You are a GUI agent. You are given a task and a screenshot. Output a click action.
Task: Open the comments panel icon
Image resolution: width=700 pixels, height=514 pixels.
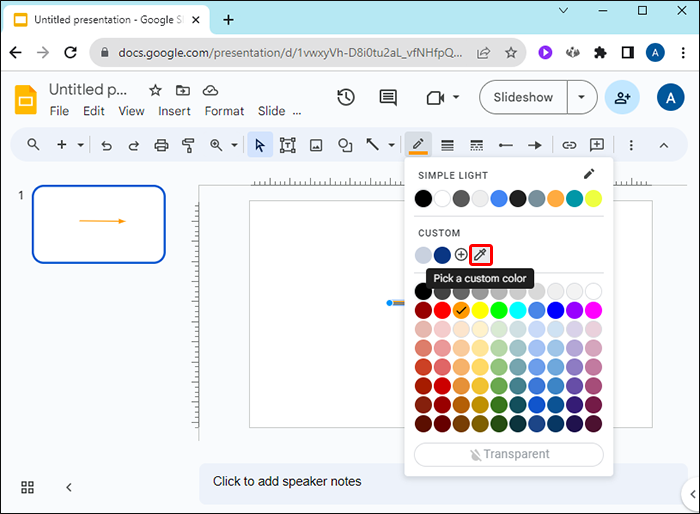[388, 97]
